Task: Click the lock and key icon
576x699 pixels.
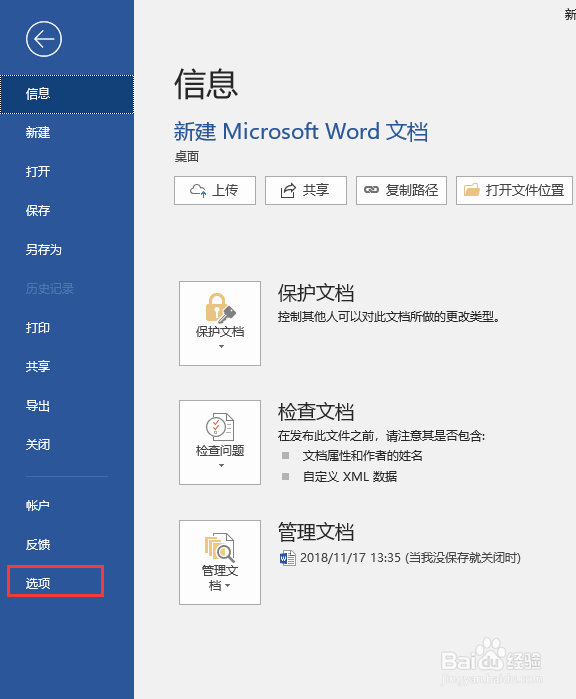Action: point(220,308)
